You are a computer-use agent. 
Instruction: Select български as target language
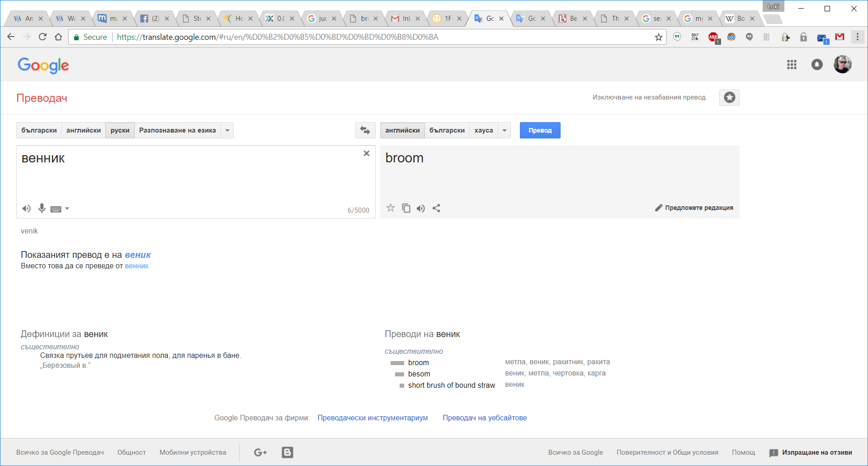[447, 130]
